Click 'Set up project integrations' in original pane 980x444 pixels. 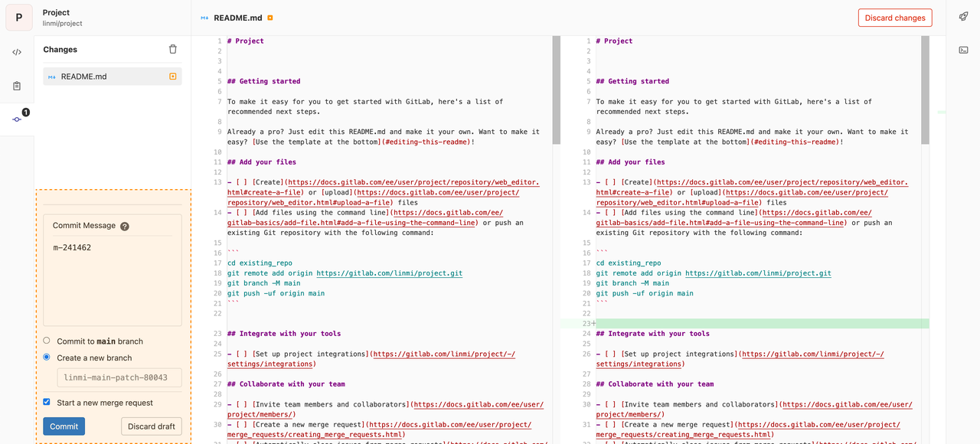pos(310,354)
